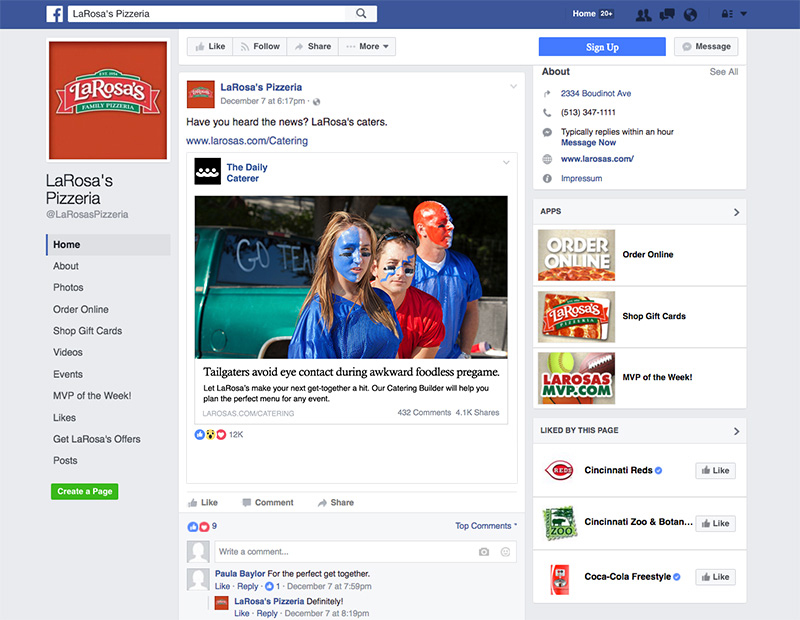Click the 2334 Boudinot Ave address link
This screenshot has width=800, height=620.
(x=596, y=93)
